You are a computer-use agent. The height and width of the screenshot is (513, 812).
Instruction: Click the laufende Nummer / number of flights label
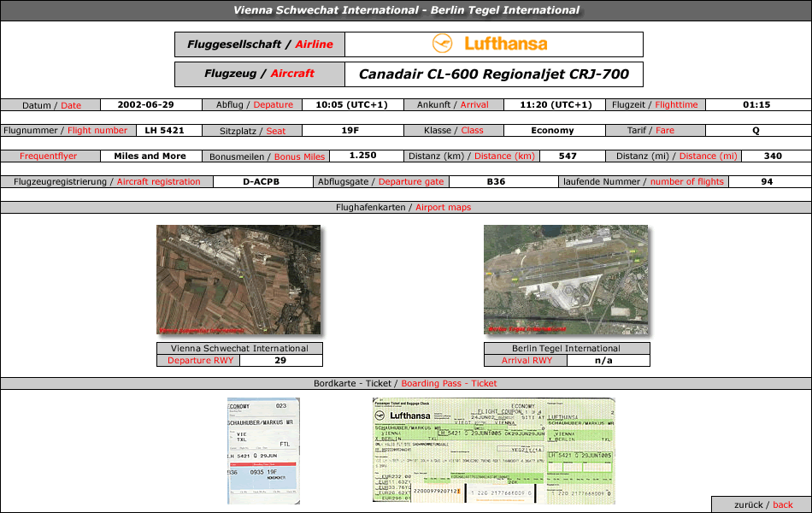click(643, 182)
